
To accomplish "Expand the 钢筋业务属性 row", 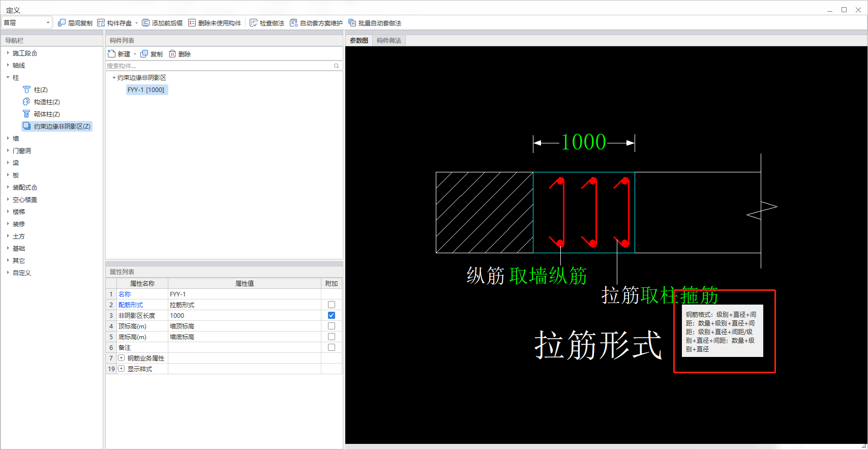I will tap(122, 358).
